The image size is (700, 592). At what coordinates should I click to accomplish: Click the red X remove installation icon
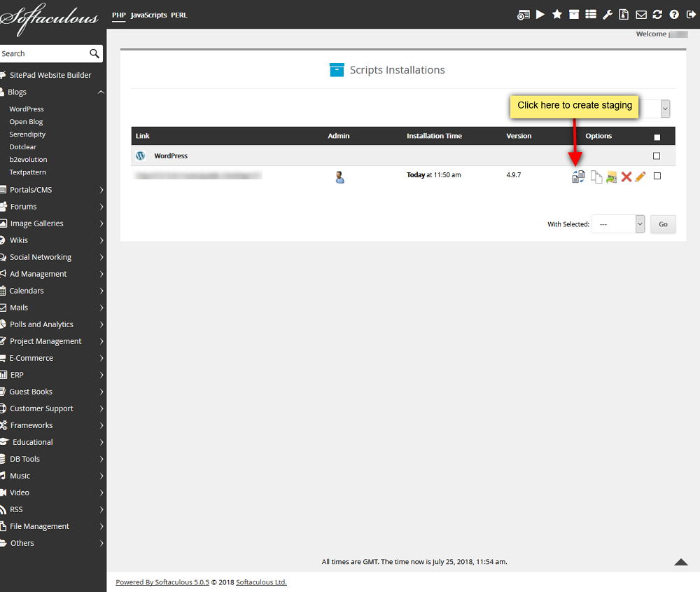coord(626,177)
